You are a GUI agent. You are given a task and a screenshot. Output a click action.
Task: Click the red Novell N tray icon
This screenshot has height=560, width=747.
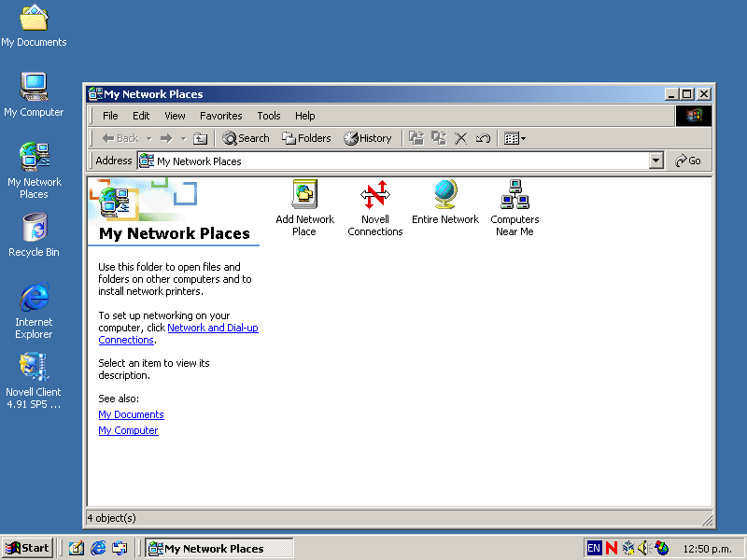click(x=612, y=548)
